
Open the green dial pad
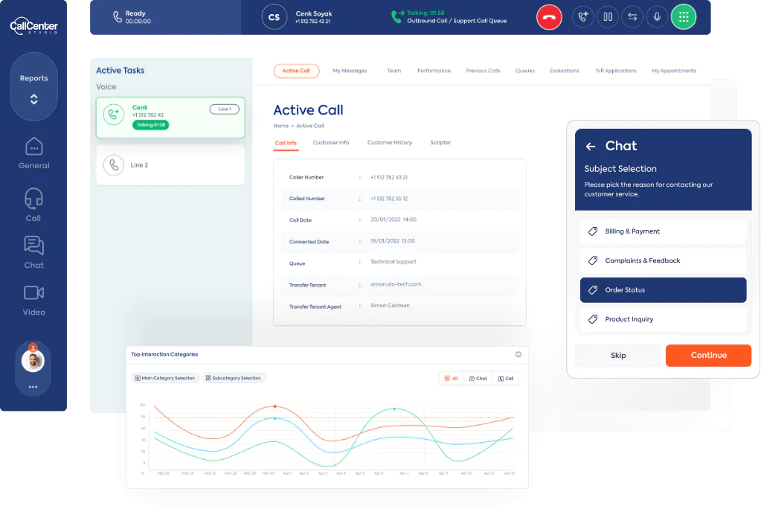[683, 17]
